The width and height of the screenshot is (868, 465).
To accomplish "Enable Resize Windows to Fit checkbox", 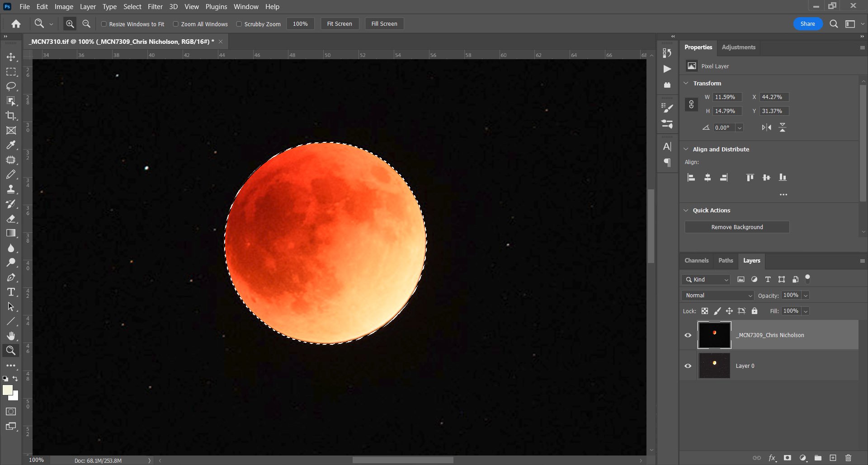I will [x=104, y=24].
